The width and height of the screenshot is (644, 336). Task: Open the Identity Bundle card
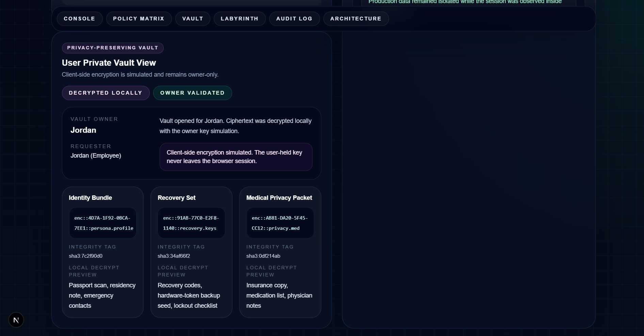[102, 252]
